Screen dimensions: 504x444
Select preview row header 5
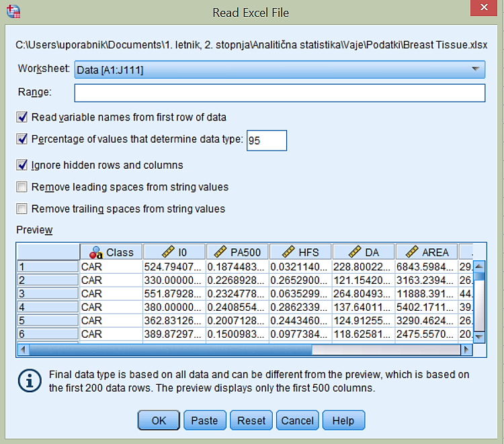(48, 320)
